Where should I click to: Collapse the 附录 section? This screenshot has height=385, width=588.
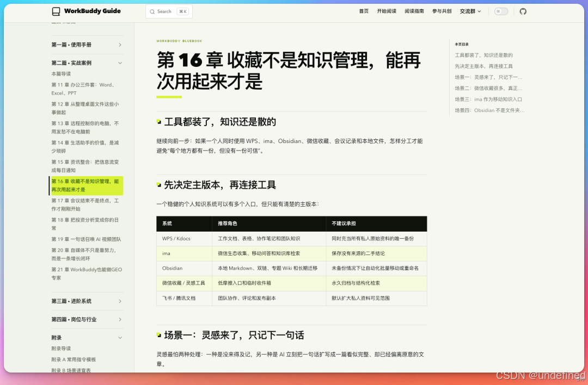[x=87, y=338]
